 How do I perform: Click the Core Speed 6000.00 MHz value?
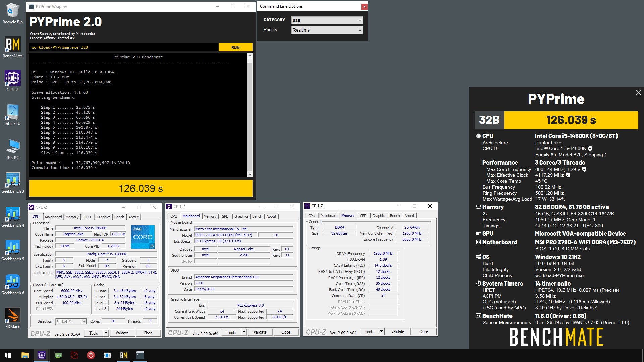pos(72,291)
